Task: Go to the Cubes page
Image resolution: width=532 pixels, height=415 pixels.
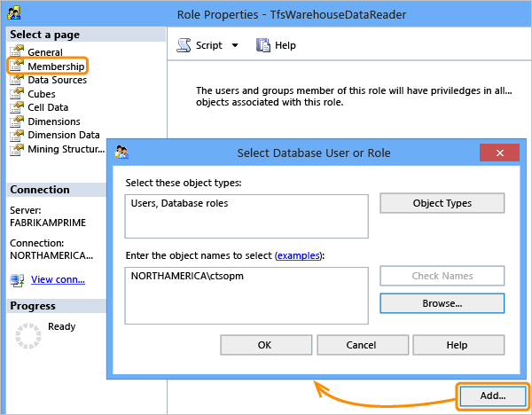Action: (x=42, y=94)
